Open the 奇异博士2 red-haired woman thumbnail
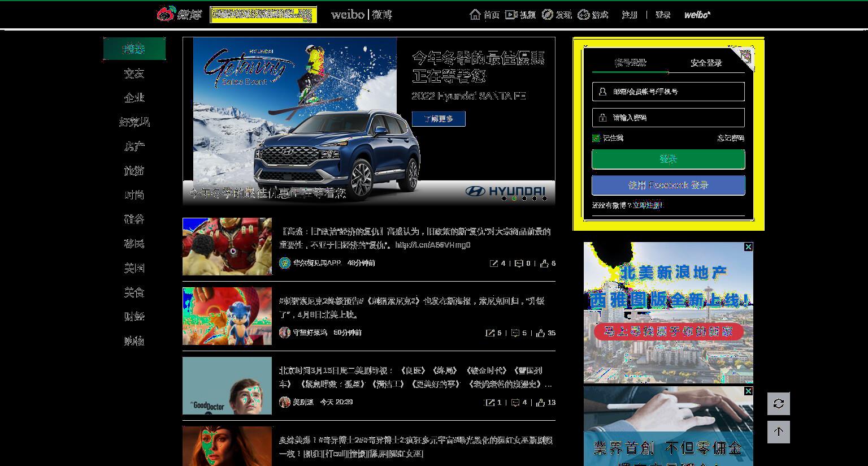 pyautogui.click(x=227, y=446)
